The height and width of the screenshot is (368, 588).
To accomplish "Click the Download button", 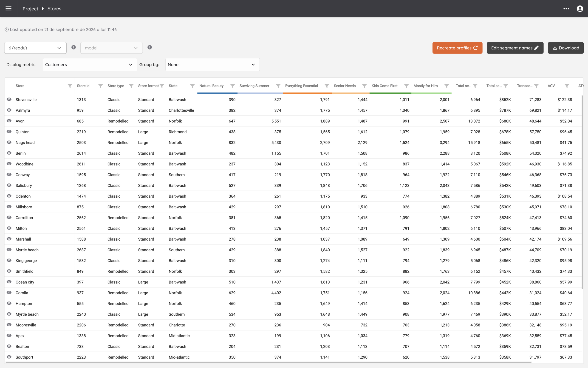I will point(566,48).
